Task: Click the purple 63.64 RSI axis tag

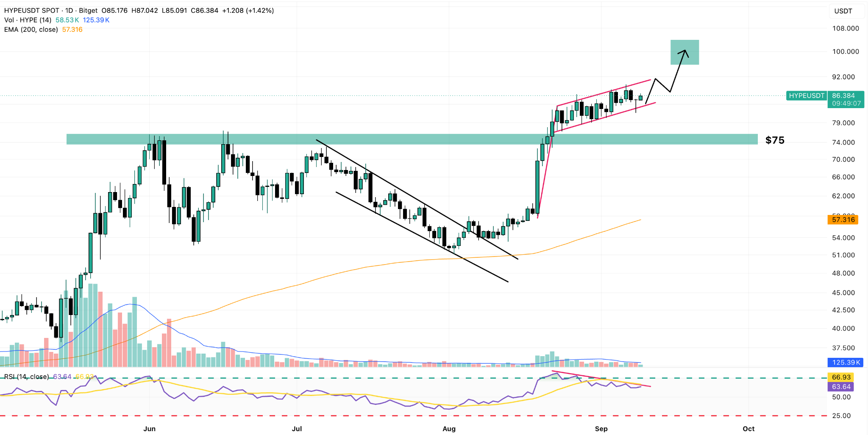Action: tap(841, 387)
